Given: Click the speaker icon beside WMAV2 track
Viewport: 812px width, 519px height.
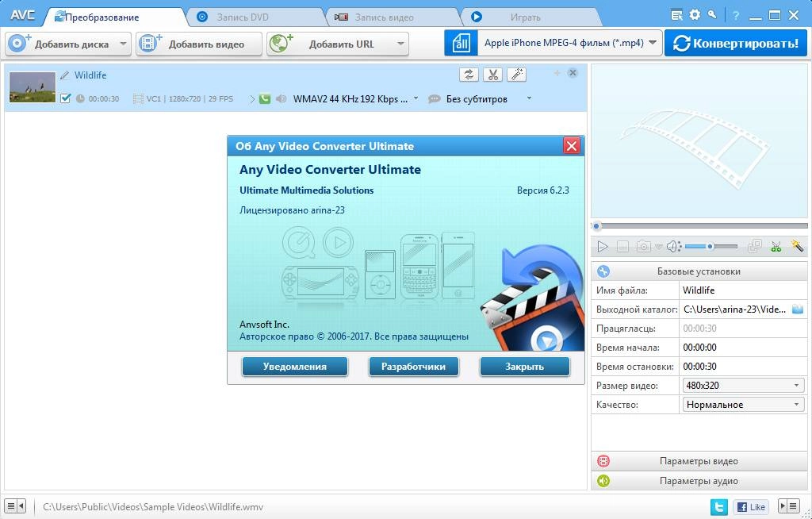Looking at the screenshot, I should click(x=282, y=98).
